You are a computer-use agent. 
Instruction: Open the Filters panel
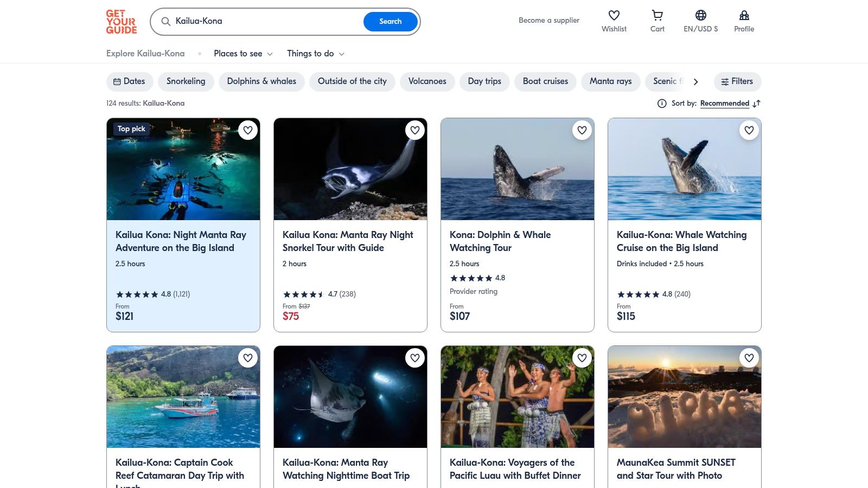(x=737, y=81)
